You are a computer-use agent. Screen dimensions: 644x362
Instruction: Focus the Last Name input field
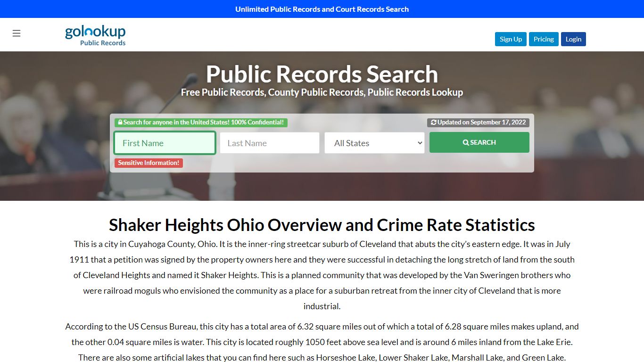(270, 143)
